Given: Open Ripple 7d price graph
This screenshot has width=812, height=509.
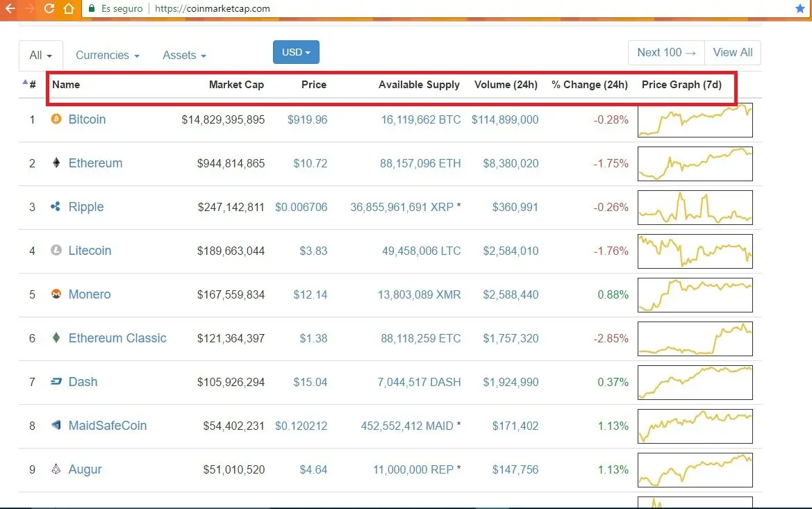Looking at the screenshot, I should (695, 208).
